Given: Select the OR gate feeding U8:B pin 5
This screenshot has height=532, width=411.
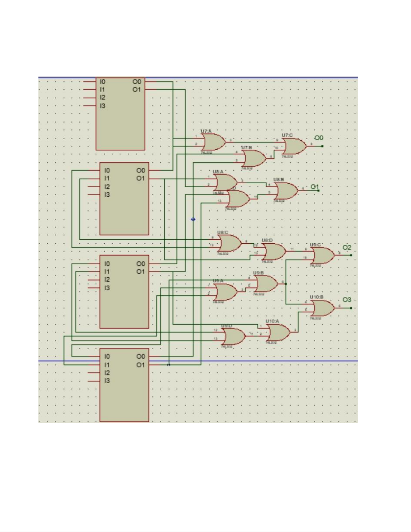Looking at the screenshot, I should click(238, 199).
